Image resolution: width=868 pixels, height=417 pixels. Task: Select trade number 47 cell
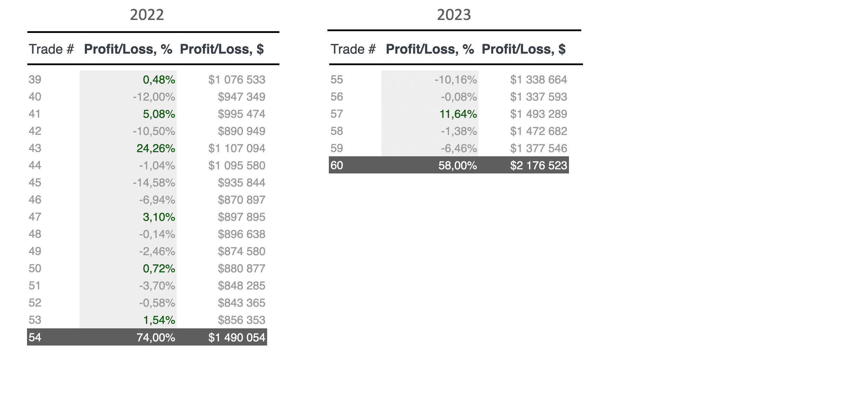click(35, 217)
